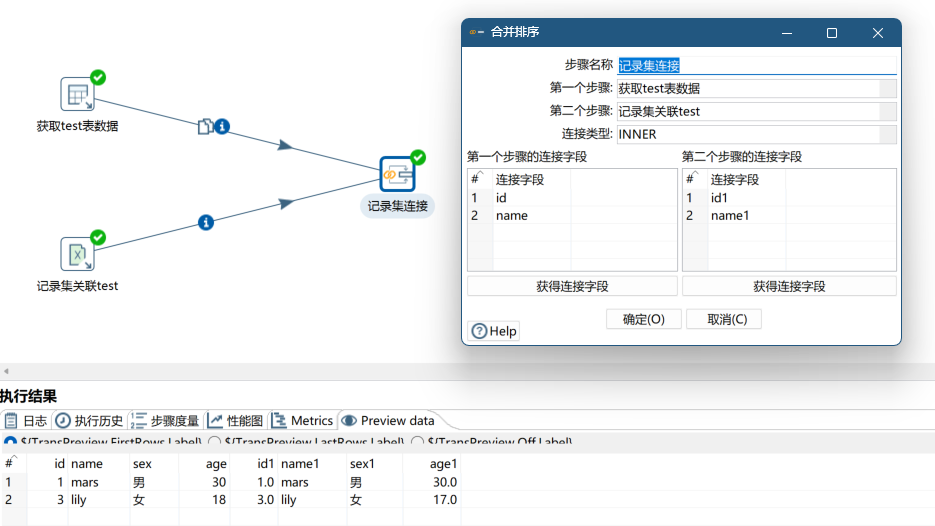Select the 获取test表数据 table input step icon
Viewport: 935px width, 526px height.
click(x=77, y=94)
